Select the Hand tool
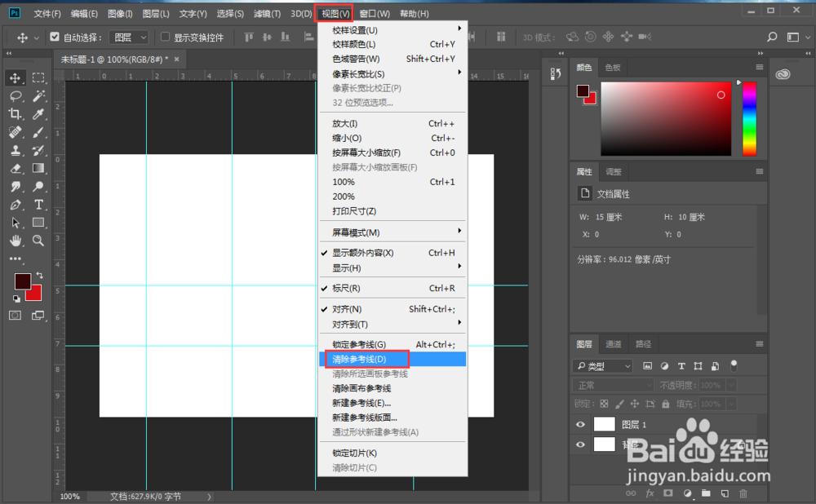The height and width of the screenshot is (504, 816). click(15, 241)
